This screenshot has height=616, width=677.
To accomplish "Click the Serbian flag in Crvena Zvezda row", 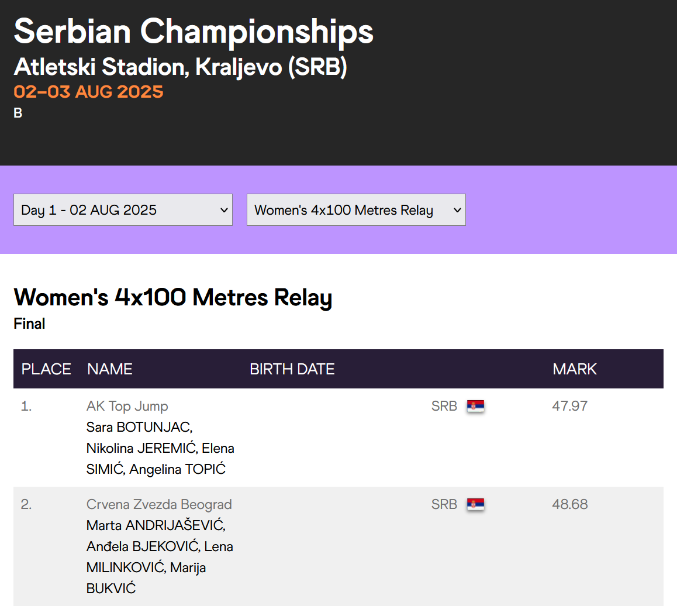I will pyautogui.click(x=475, y=504).
